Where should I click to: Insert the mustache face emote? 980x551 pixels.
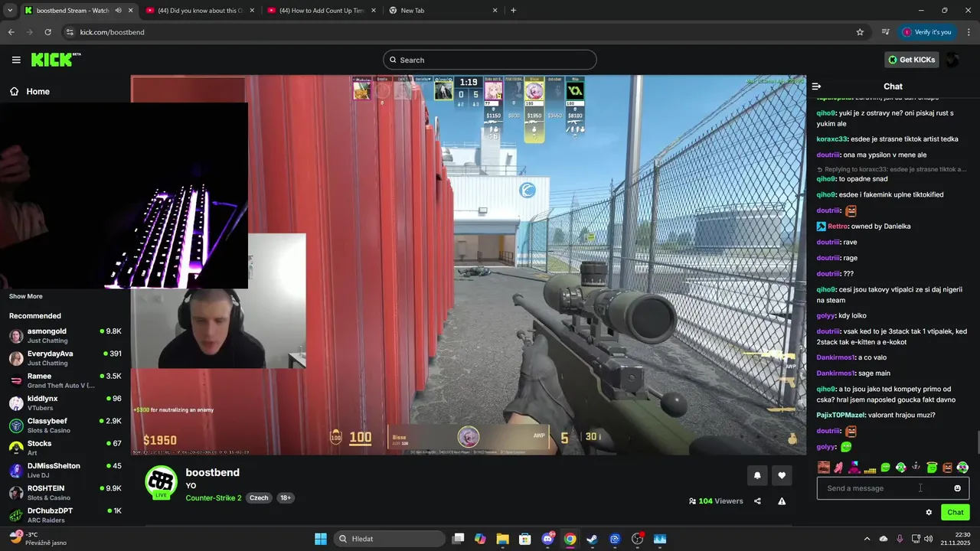824,467
